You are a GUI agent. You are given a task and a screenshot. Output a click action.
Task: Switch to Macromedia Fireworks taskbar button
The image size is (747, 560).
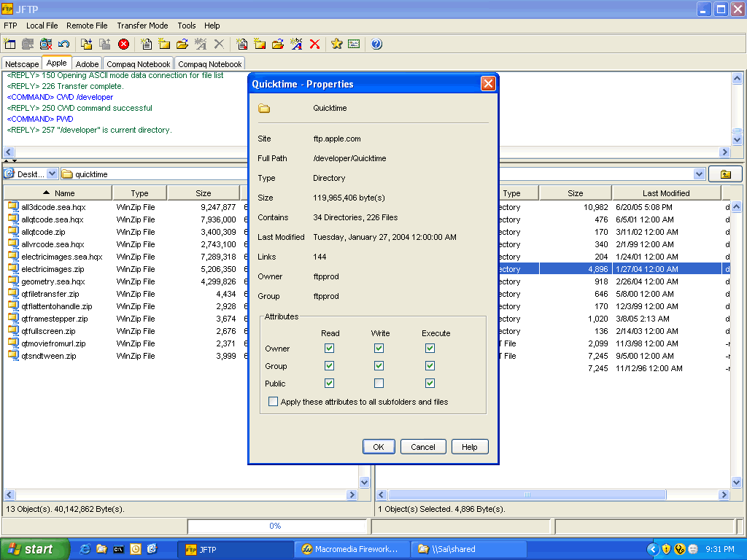point(352,549)
